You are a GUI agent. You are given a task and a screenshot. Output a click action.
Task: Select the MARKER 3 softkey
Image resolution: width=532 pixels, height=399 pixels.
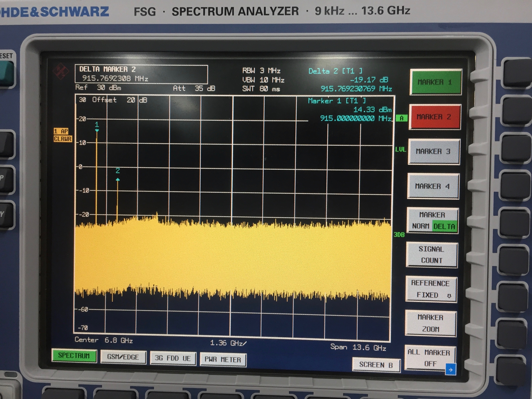click(433, 152)
